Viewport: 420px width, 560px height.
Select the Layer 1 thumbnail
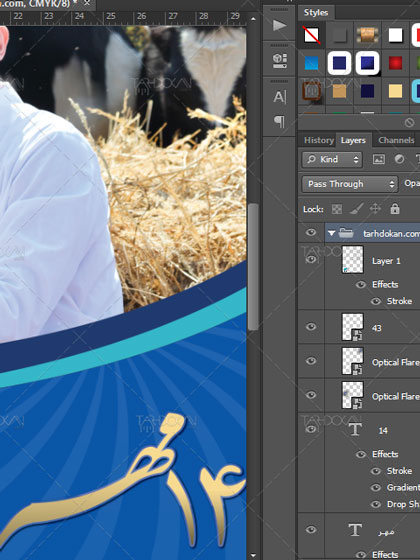[x=352, y=260]
